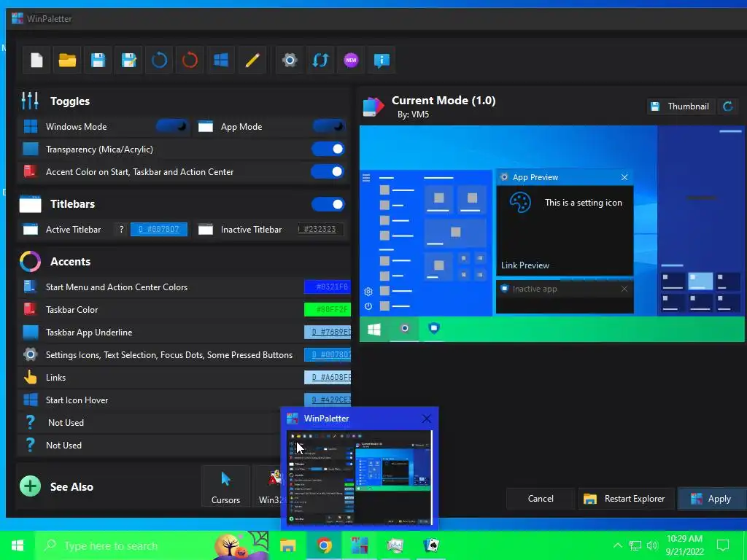Click the green plus See Also icon
The width and height of the screenshot is (747, 560).
[30, 486]
